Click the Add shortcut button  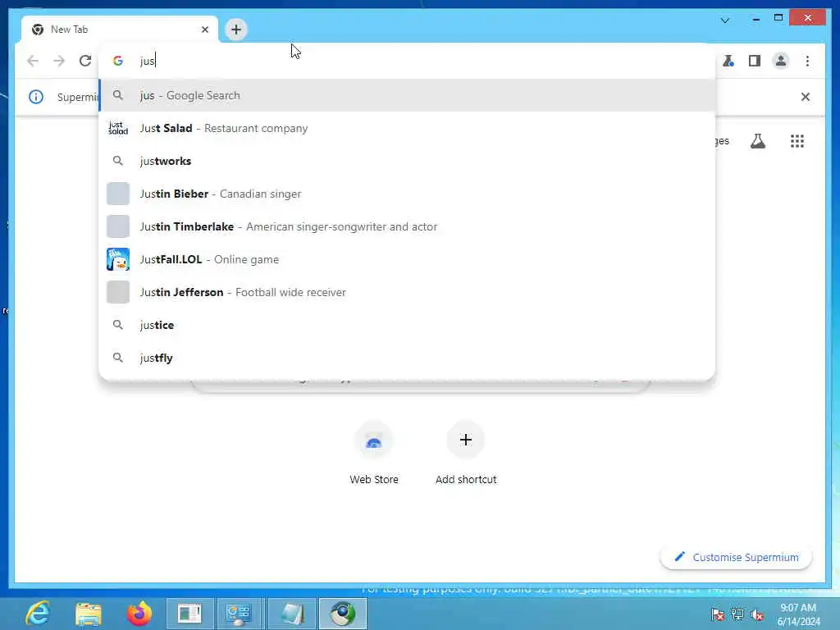pos(466,453)
